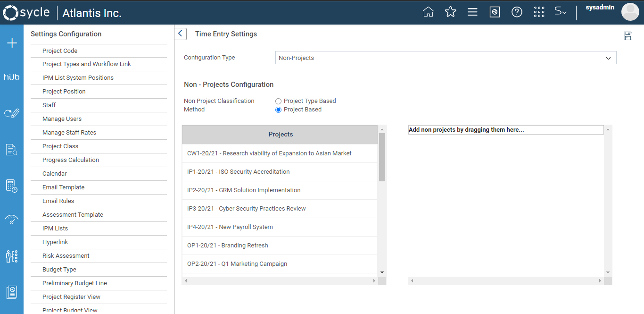Image resolution: width=644 pixels, height=314 pixels.
Task: Click Projects list scroll up arrow
Action: tap(382, 129)
